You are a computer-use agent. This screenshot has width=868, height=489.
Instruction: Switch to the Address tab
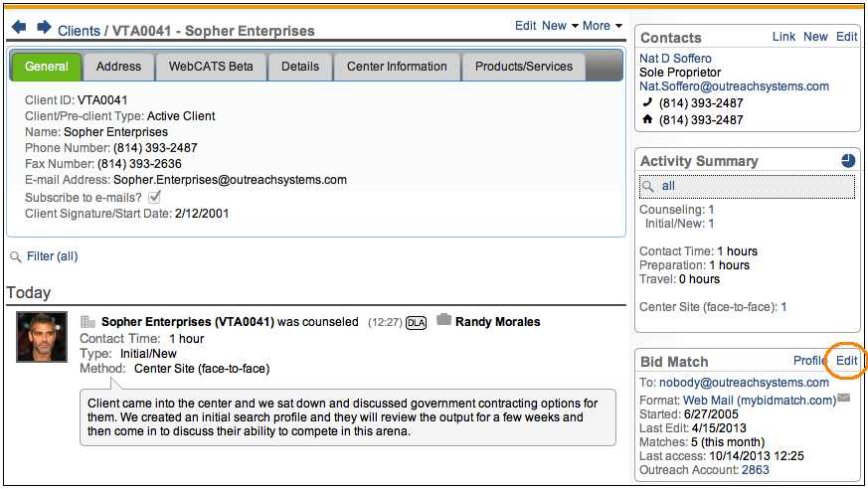coord(119,67)
